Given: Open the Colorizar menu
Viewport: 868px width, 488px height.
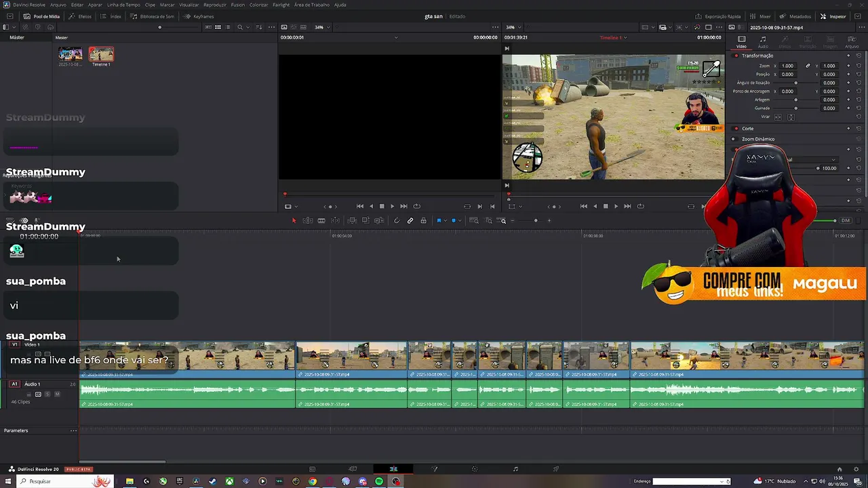Looking at the screenshot, I should click(258, 5).
